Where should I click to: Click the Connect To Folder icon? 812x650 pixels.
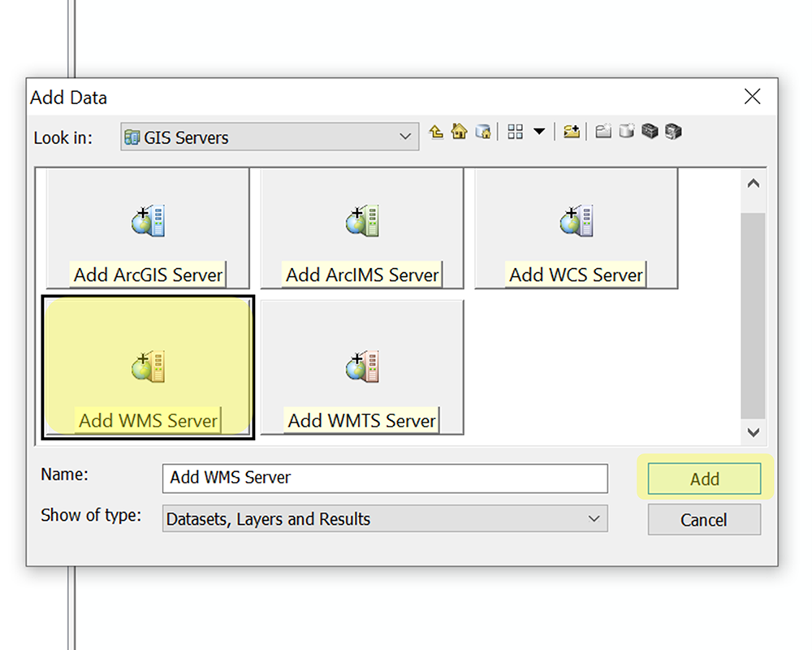tap(571, 132)
